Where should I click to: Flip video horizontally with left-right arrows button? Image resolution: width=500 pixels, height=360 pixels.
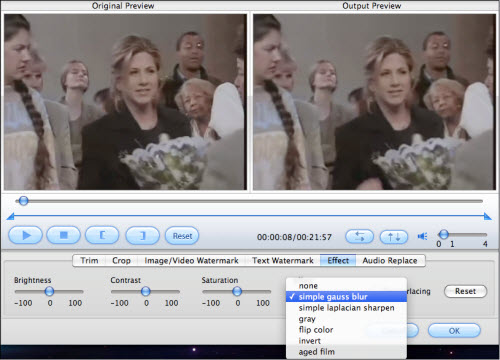coord(359,237)
